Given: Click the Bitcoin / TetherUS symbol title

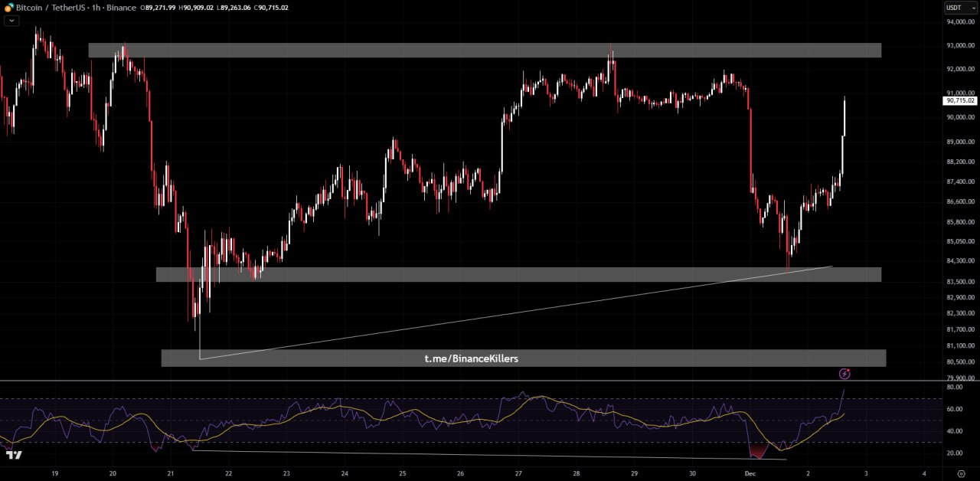Looking at the screenshot, I should pyautogui.click(x=47, y=8).
